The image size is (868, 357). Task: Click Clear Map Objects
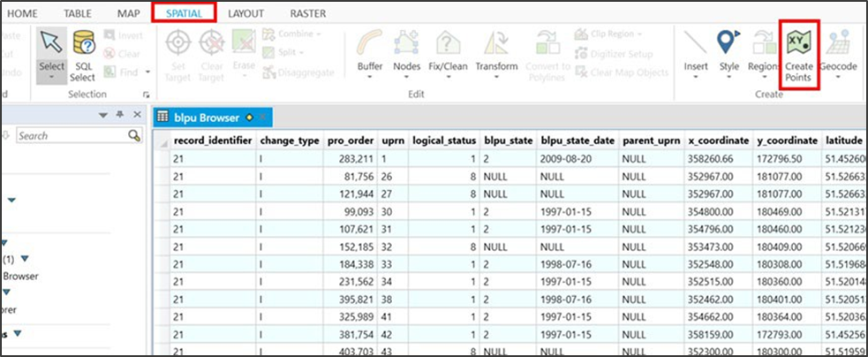(622, 72)
